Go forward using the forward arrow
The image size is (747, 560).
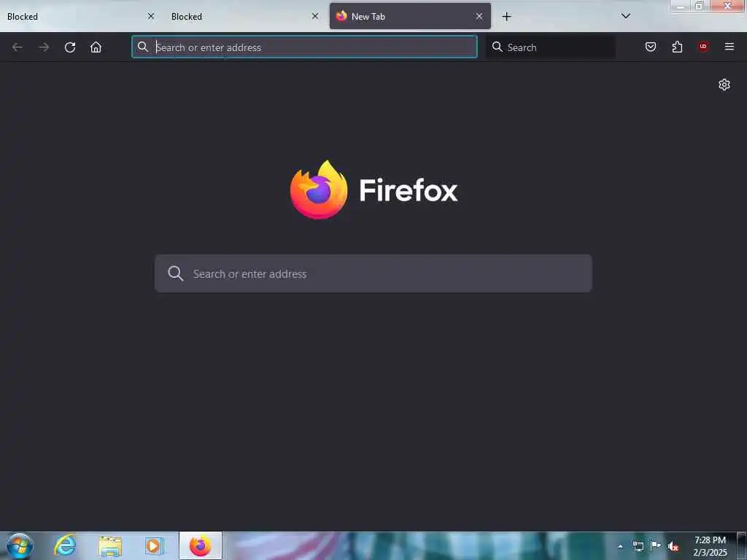click(44, 47)
